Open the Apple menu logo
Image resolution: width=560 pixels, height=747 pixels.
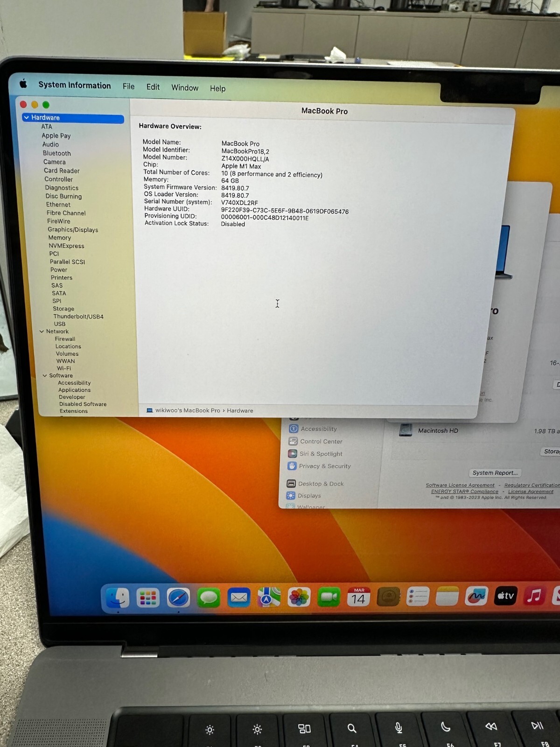coord(23,84)
